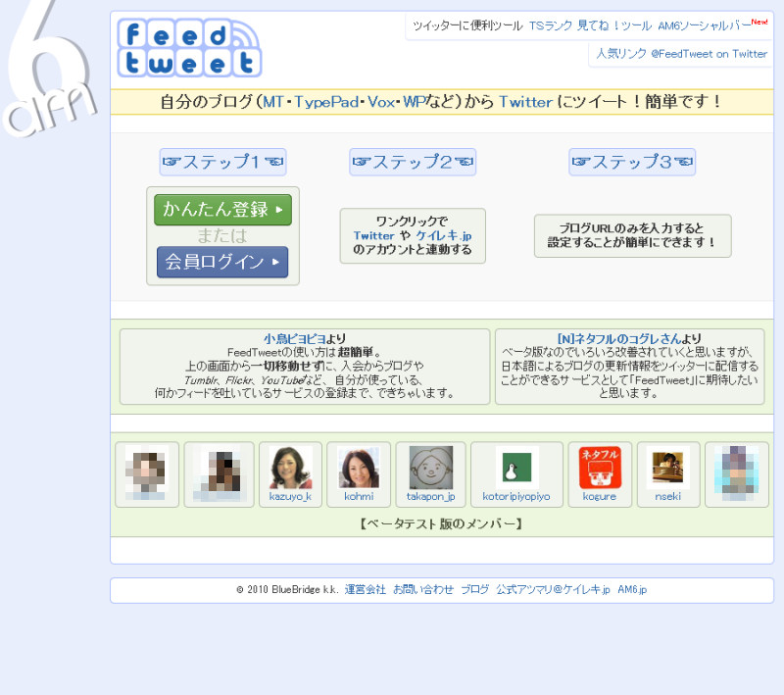Select takapon_jp member avatar
This screenshot has height=695, width=784.
(x=430, y=468)
